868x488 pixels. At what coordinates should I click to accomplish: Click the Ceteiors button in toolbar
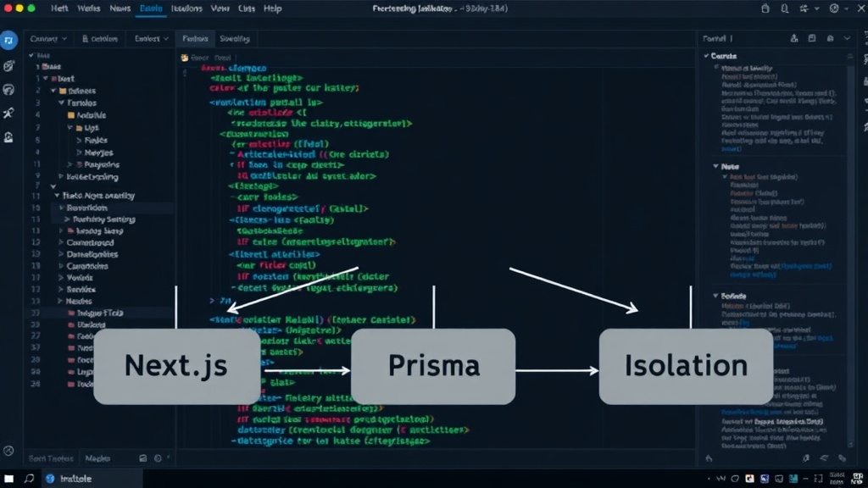[100, 39]
